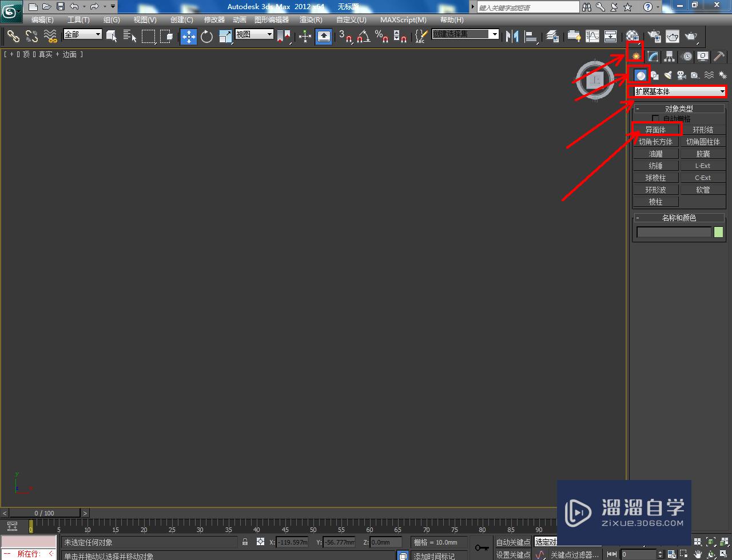
Task: Choose Rectangular Selection Region tool
Action: click(149, 36)
